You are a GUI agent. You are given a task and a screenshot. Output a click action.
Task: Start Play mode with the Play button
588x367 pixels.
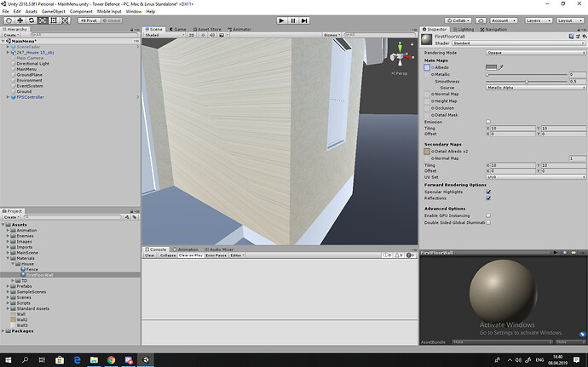pos(281,20)
